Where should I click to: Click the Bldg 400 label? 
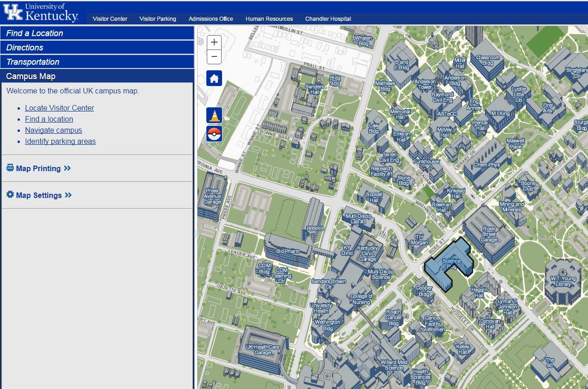coord(335,81)
